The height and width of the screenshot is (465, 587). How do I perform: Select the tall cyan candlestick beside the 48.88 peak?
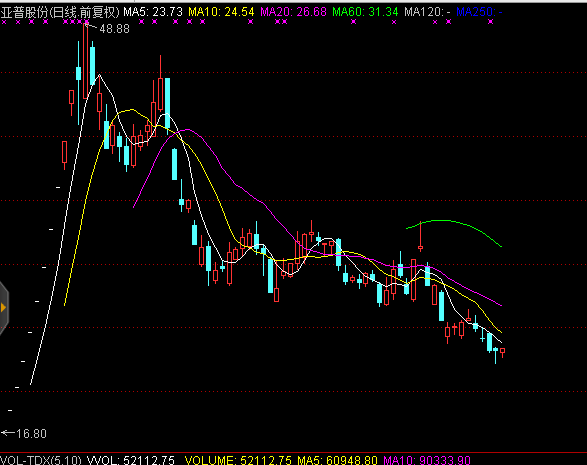tap(92, 63)
